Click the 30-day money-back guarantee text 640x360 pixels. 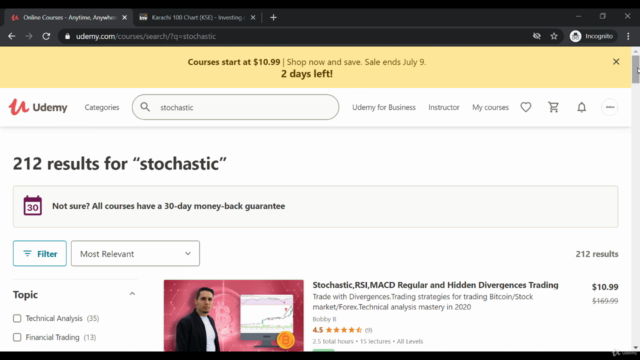169,206
